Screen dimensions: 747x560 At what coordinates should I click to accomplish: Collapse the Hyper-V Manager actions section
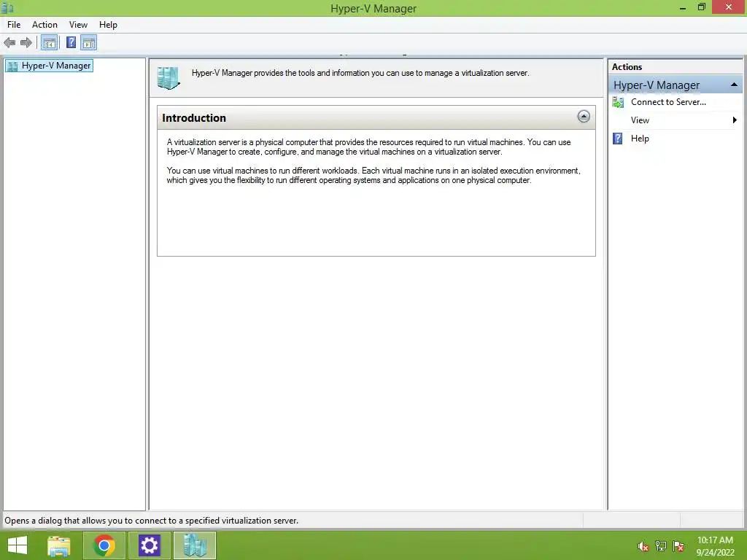coord(734,85)
